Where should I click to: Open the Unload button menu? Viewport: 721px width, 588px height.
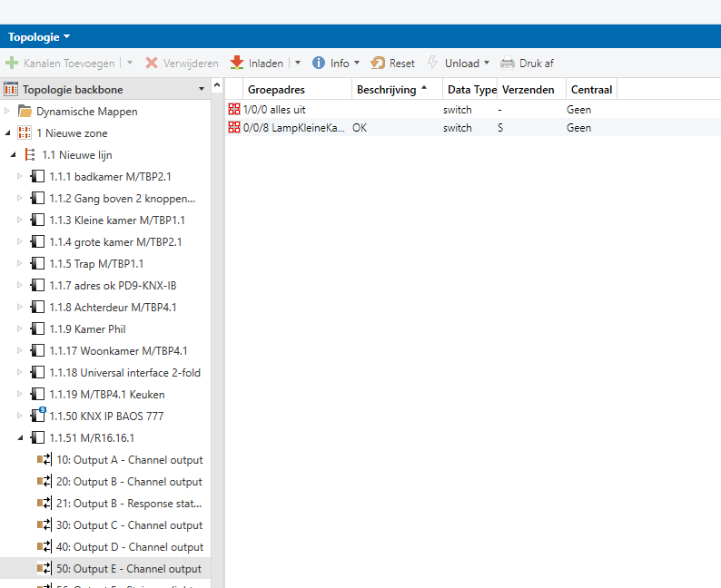pos(487,64)
